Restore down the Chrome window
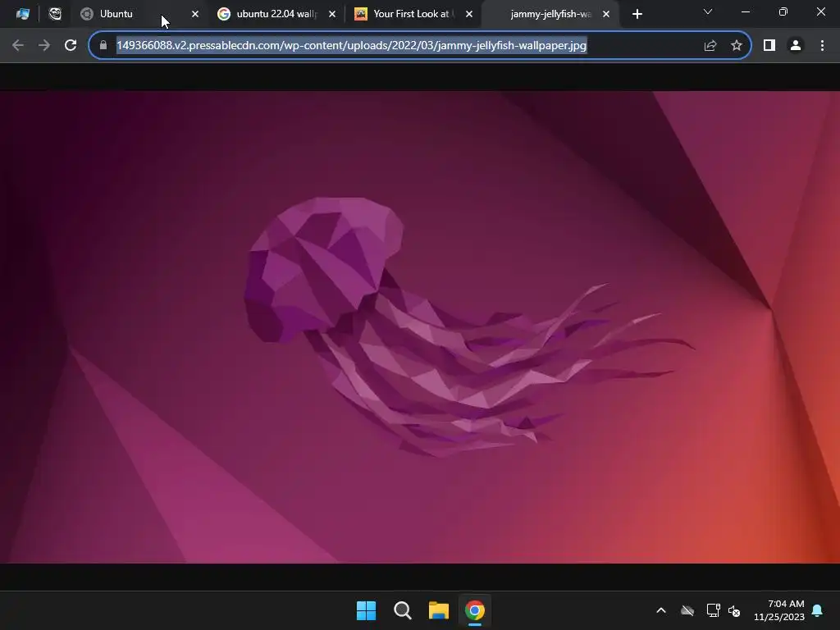The width and height of the screenshot is (840, 630). [783, 11]
